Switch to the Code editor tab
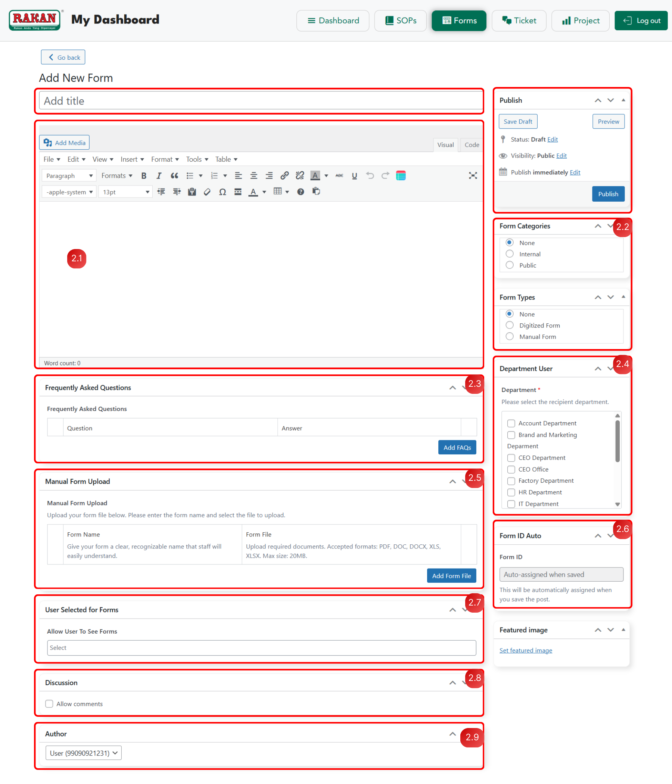Screen dimensions: 672x784 pyautogui.click(x=472, y=144)
